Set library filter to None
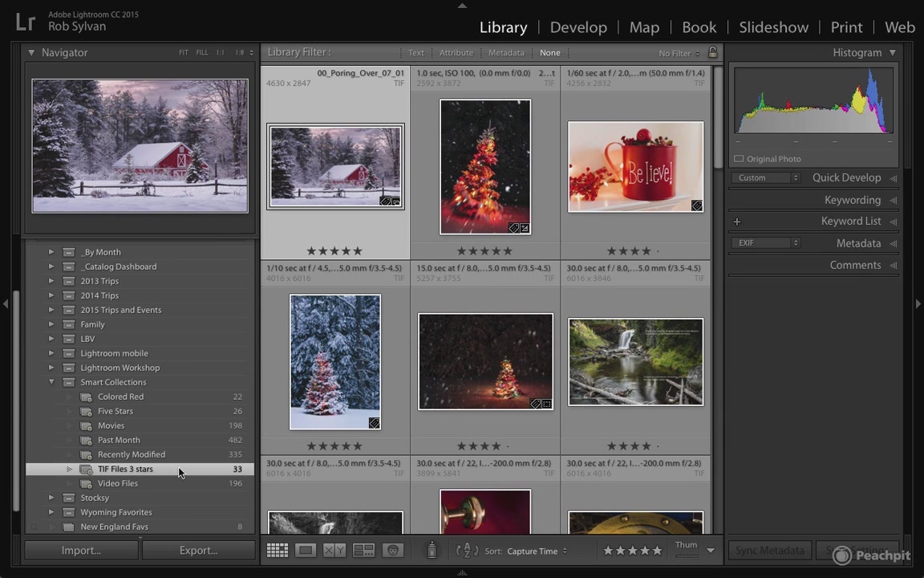This screenshot has height=578, width=924. click(549, 52)
